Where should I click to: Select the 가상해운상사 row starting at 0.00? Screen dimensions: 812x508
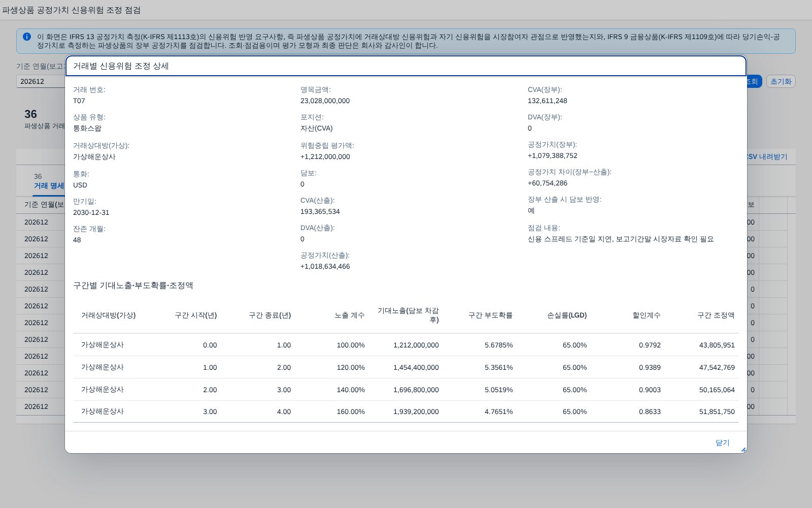point(406,345)
